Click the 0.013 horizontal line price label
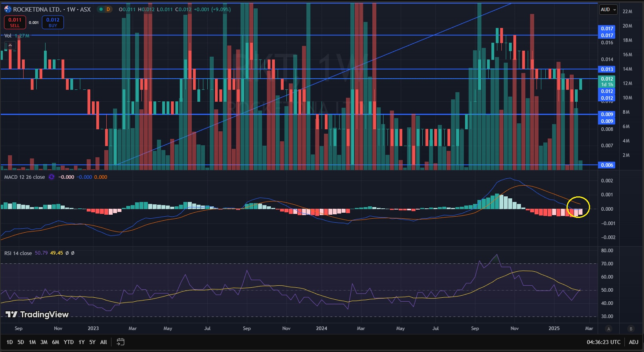 pos(607,69)
